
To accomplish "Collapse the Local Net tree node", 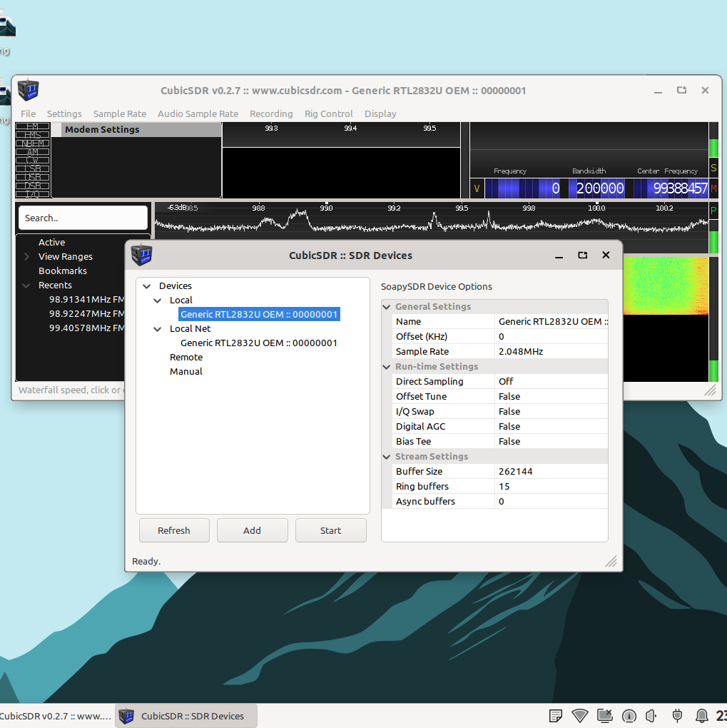I will click(158, 329).
